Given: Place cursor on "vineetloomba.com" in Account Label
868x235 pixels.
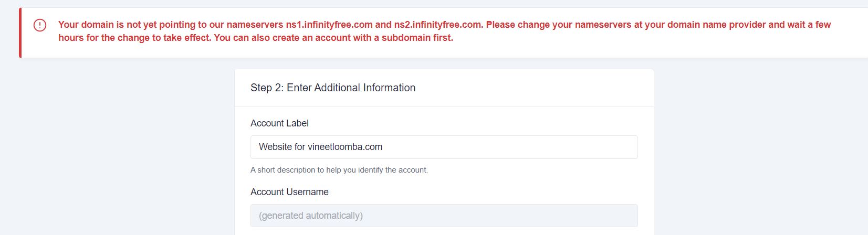Looking at the screenshot, I should 345,147.
